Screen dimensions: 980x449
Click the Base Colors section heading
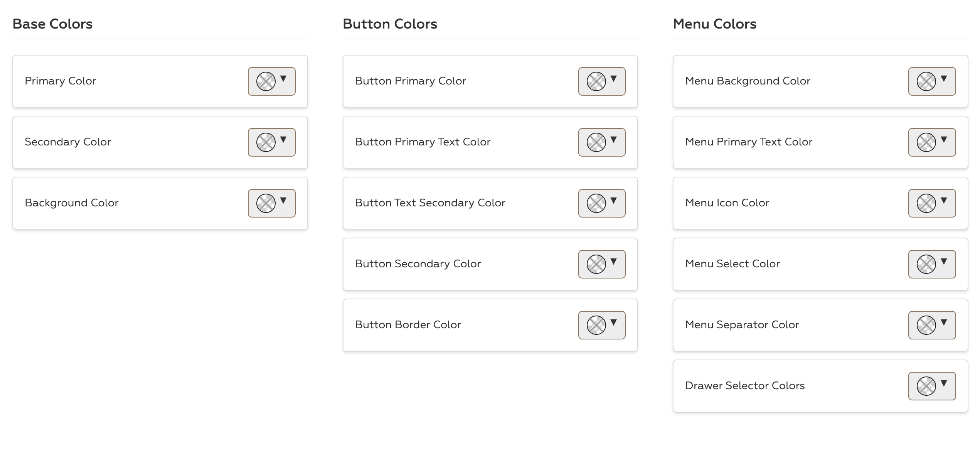(x=52, y=24)
